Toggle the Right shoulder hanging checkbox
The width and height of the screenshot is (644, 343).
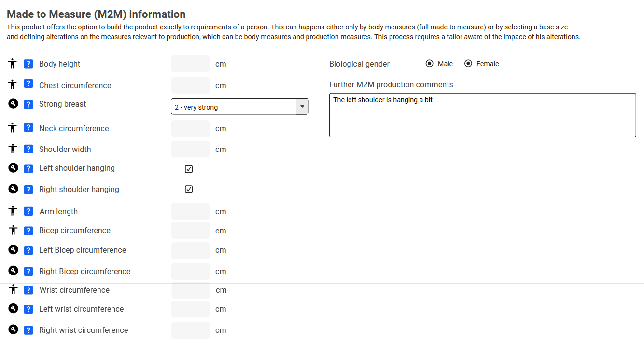tap(189, 189)
